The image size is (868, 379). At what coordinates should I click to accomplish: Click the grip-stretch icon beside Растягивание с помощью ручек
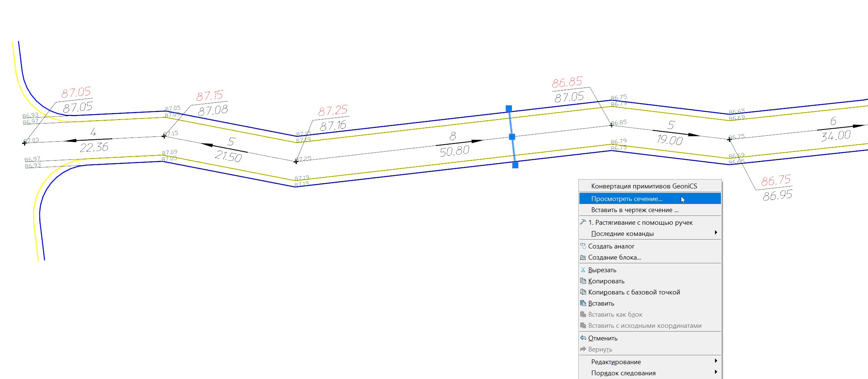point(583,223)
